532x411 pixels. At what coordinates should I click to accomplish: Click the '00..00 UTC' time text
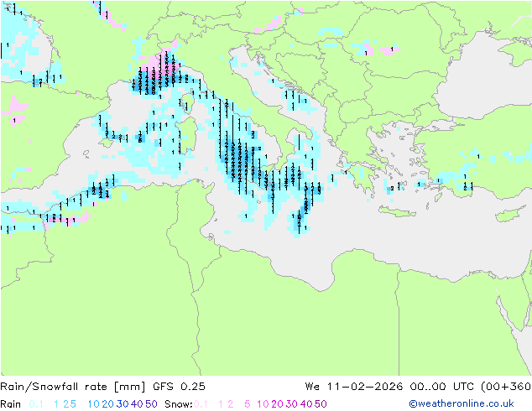(442, 387)
